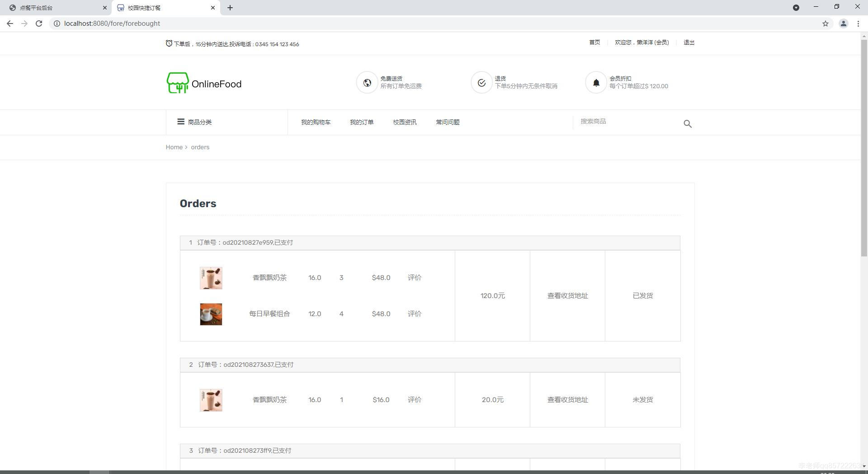Click 每日早餐组合 coffee thumbnail
The image size is (868, 474).
[211, 314]
